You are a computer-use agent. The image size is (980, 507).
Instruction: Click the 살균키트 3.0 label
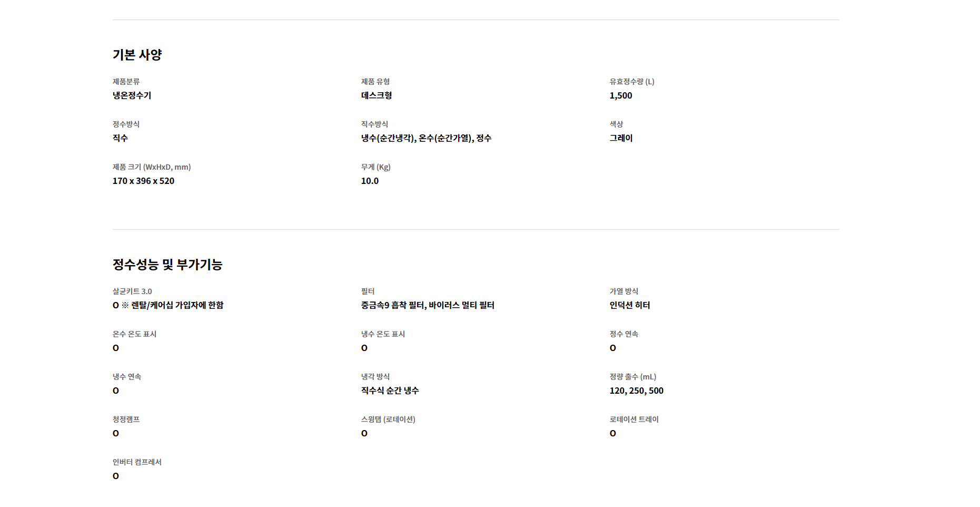pyautogui.click(x=132, y=291)
